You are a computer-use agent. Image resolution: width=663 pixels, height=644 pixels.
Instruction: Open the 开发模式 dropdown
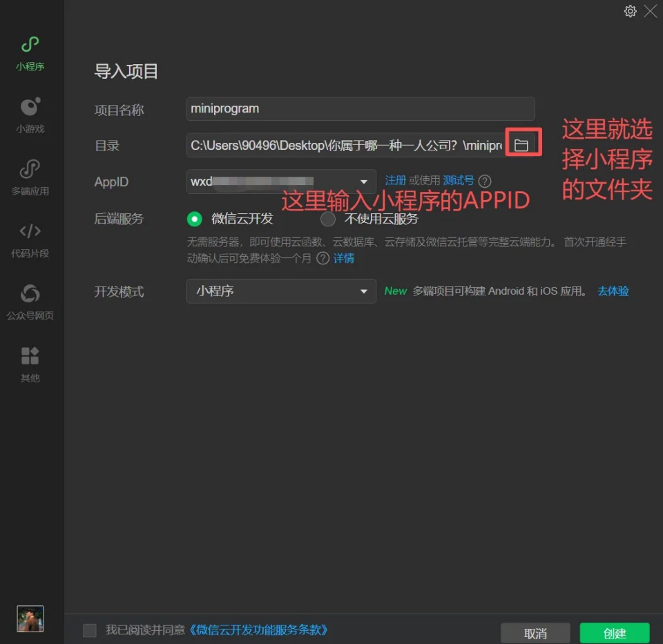coord(281,291)
